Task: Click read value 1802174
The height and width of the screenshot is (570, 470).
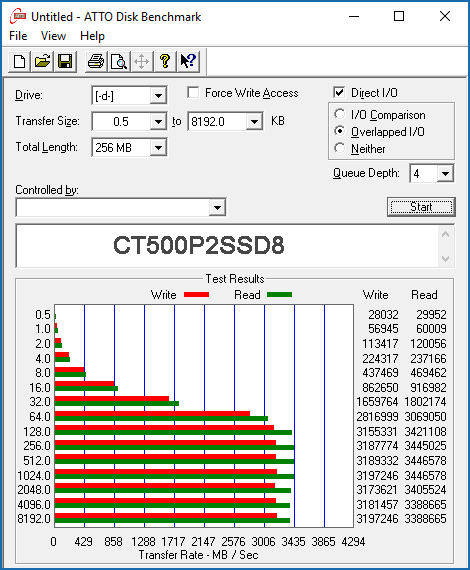Action: point(425,402)
